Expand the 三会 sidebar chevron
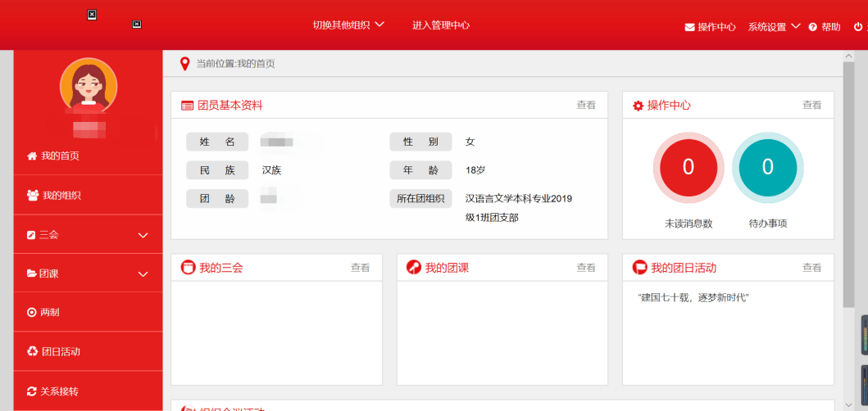 143,235
